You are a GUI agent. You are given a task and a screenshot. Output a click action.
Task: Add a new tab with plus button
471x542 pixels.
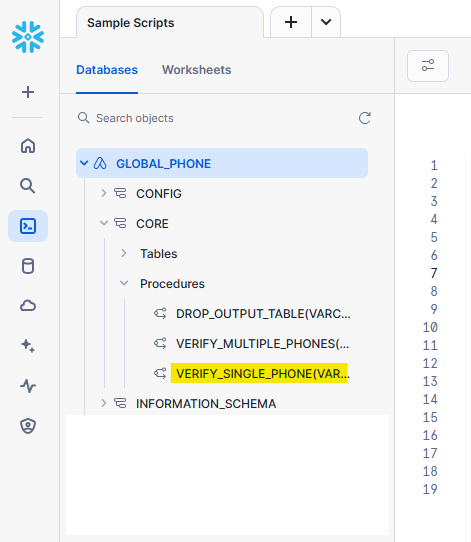(x=291, y=22)
